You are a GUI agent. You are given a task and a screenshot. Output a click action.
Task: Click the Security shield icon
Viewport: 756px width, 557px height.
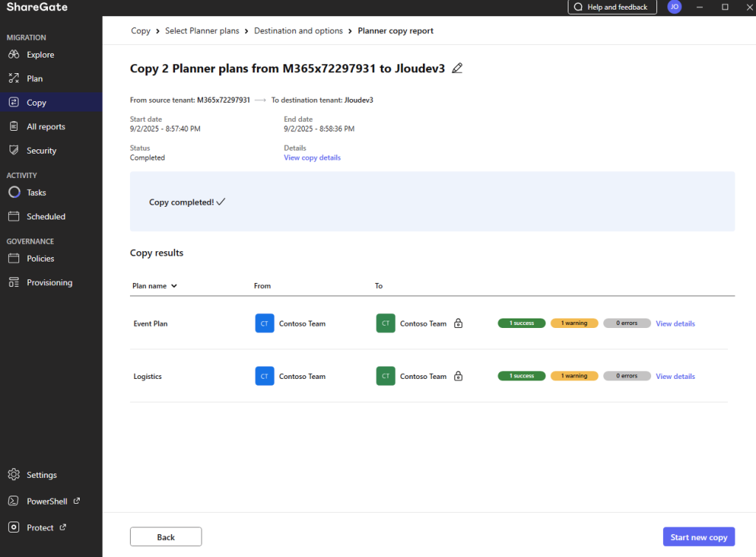pos(13,150)
